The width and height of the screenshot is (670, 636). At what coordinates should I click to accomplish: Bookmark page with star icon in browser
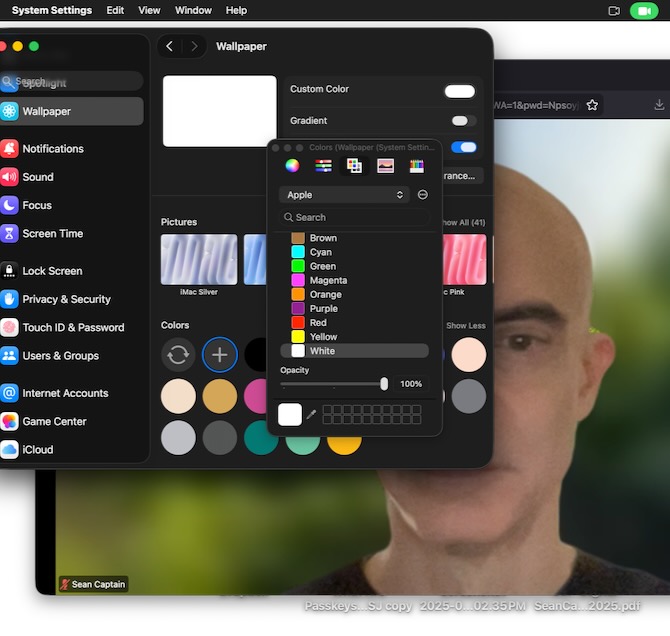pos(592,105)
